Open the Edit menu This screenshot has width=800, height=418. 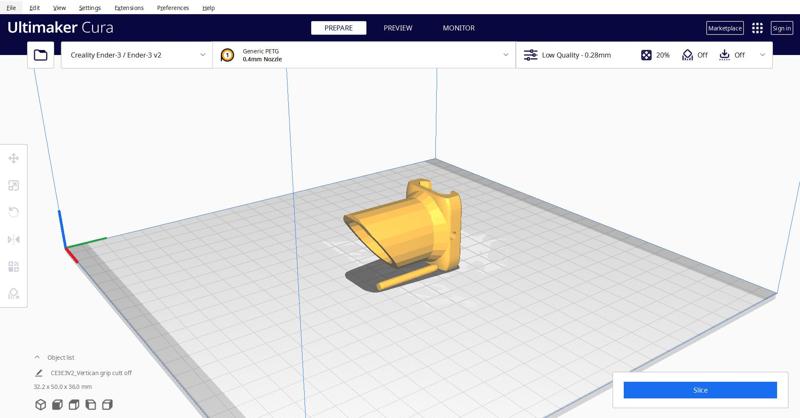[34, 8]
